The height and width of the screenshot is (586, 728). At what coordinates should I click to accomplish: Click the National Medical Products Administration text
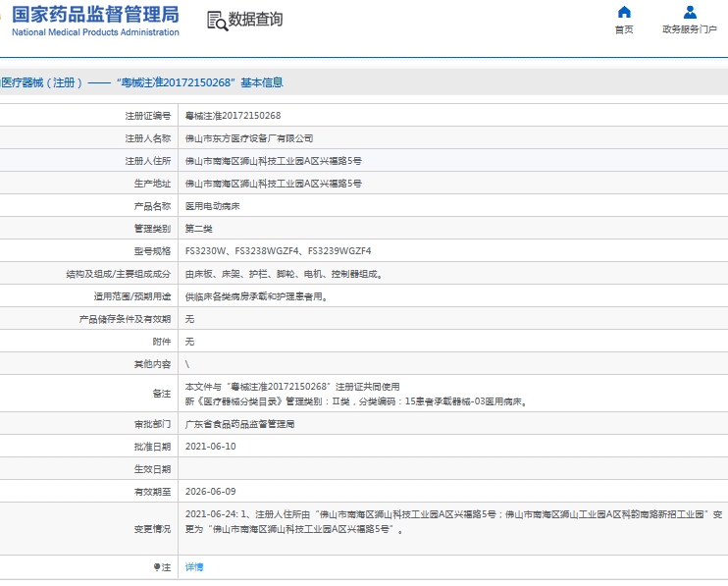pos(95,32)
